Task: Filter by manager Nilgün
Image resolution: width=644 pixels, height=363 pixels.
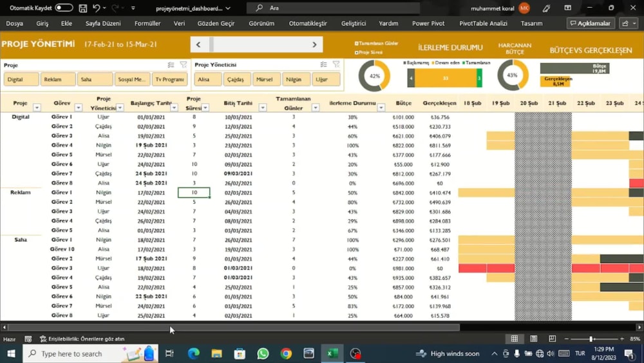Action: click(296, 79)
